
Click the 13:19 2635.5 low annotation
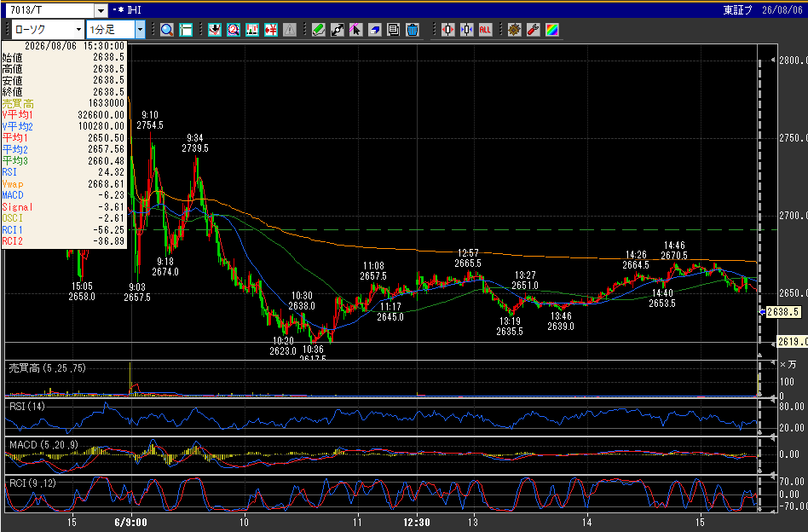point(510,327)
